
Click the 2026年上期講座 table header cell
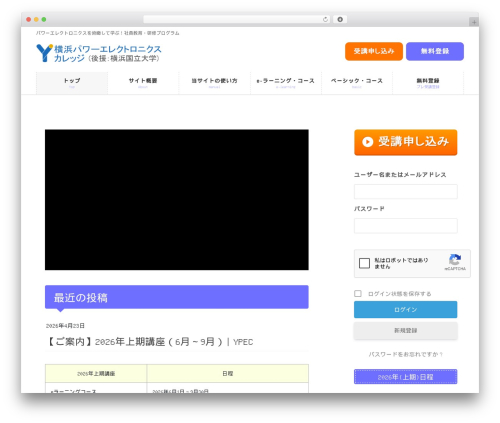click(96, 374)
